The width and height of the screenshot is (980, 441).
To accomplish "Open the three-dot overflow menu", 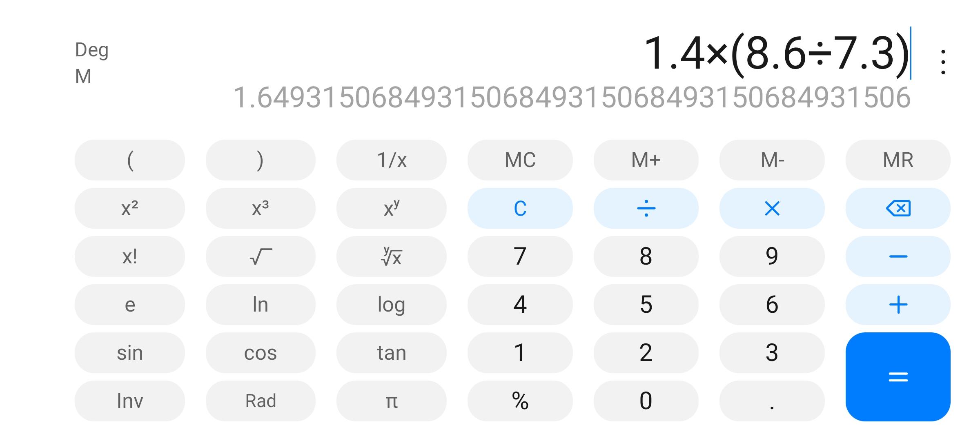I will 943,62.
